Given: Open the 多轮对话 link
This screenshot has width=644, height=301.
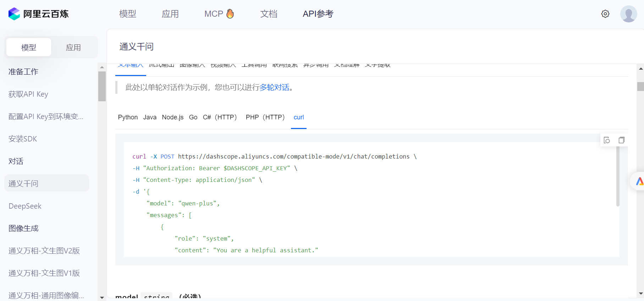Looking at the screenshot, I should coord(274,87).
